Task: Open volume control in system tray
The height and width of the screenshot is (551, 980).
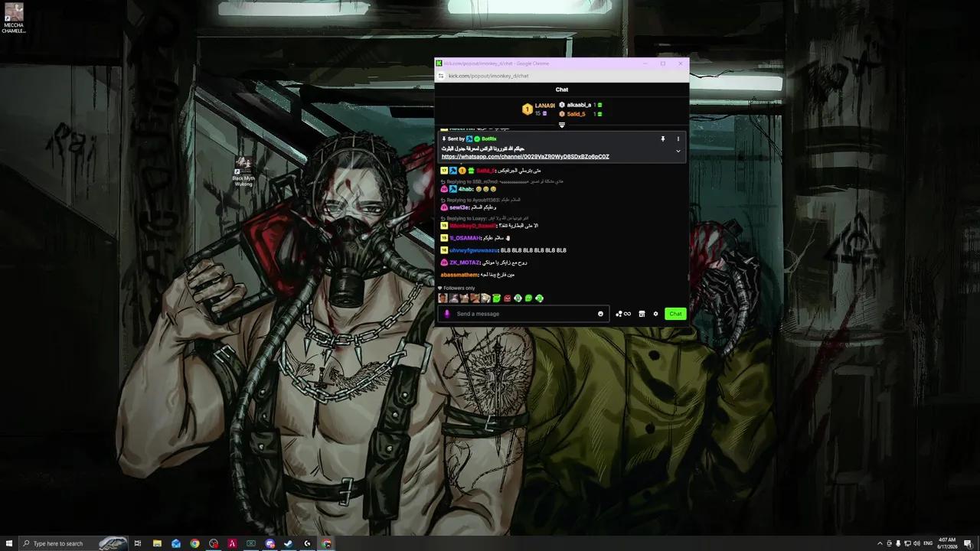Action: pyautogui.click(x=916, y=543)
